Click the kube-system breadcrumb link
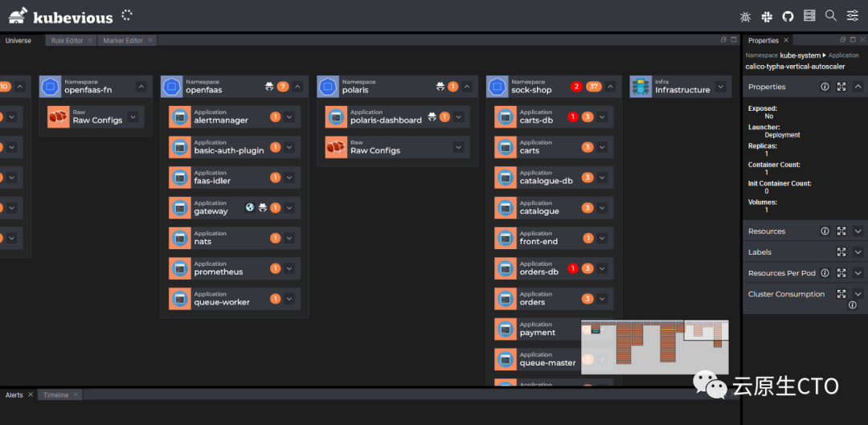 point(800,55)
